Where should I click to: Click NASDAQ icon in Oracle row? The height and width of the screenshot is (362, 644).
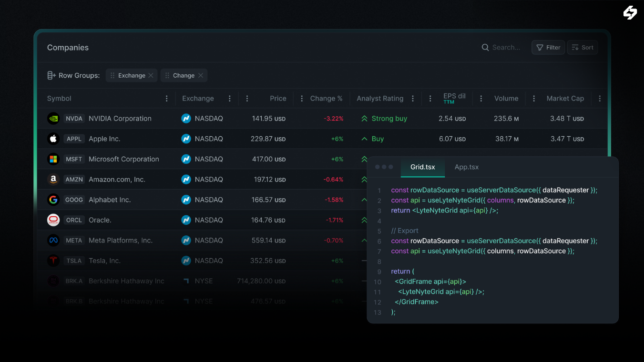[186, 220]
